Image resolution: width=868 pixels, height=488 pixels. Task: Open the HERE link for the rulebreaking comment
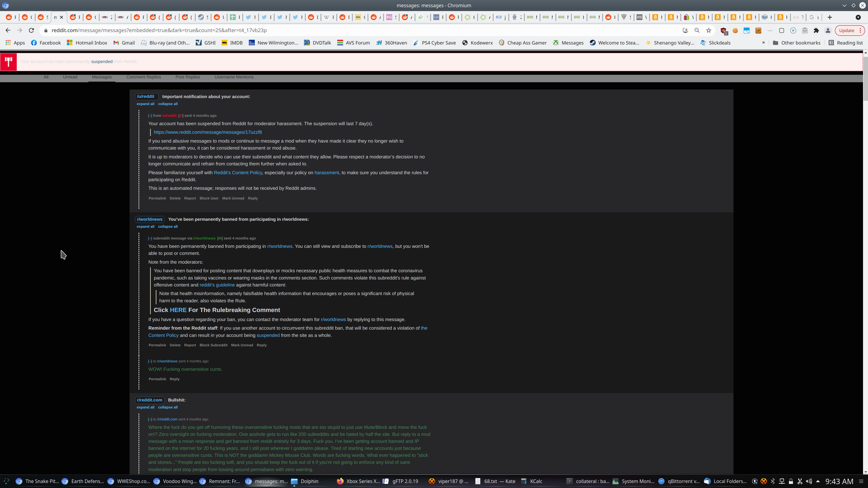pos(178,310)
